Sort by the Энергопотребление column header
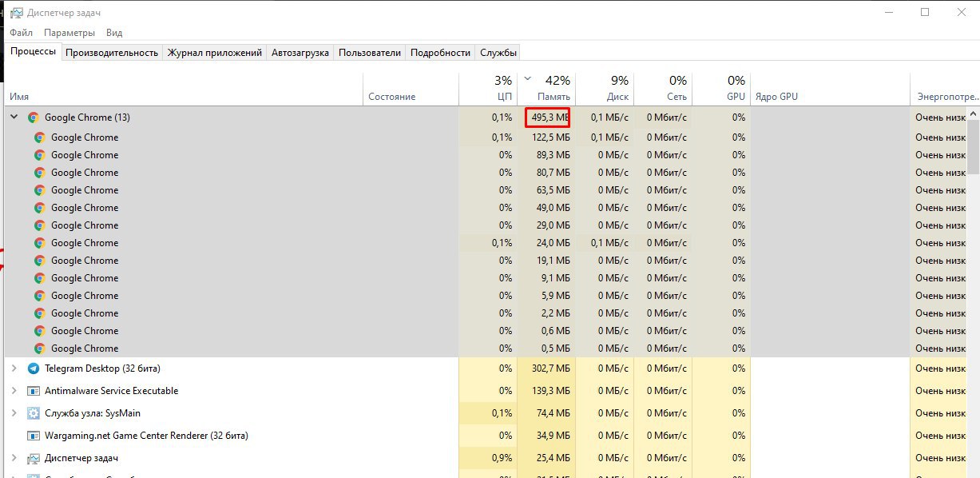Screen dimensions: 980x478 click(945, 89)
